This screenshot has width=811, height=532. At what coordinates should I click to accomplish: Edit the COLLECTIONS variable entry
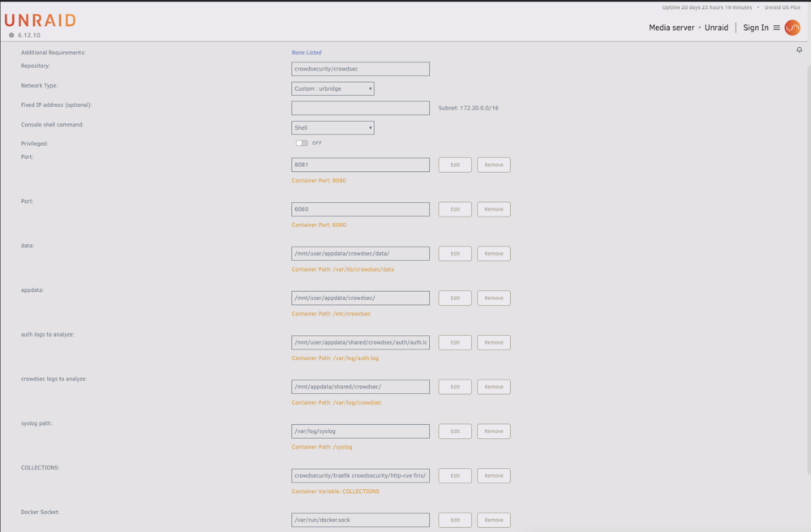455,476
